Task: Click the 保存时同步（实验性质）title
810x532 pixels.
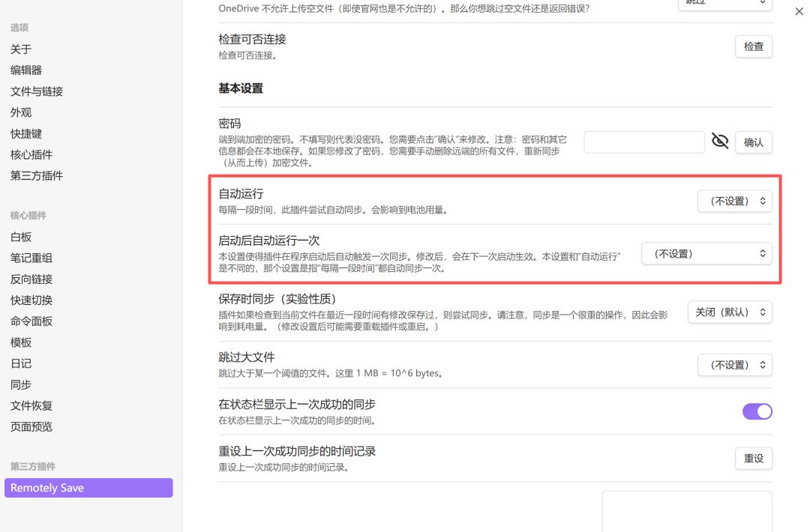Action: pos(277,299)
